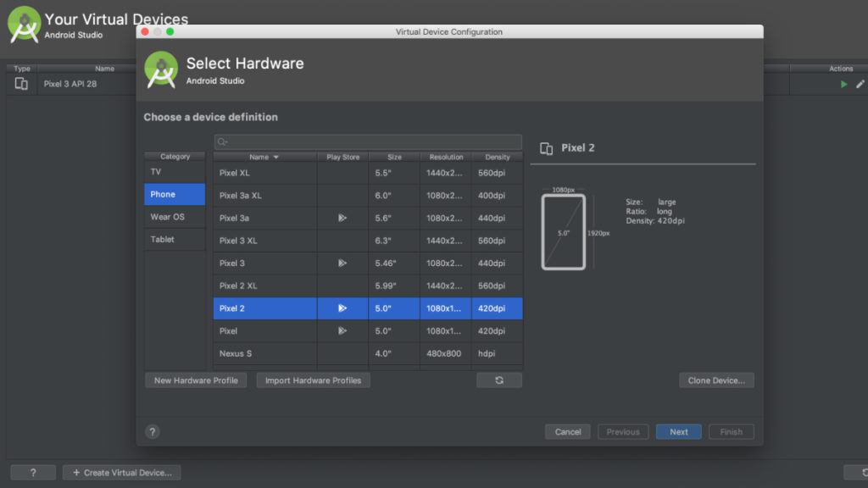Click New Hardware Profile
The height and width of the screenshot is (488, 868).
195,380
